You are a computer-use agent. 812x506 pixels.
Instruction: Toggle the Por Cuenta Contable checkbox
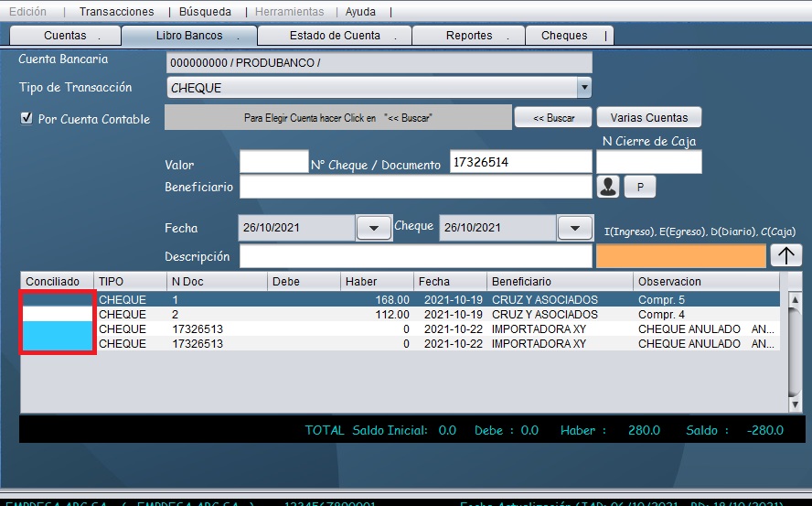click(x=27, y=118)
